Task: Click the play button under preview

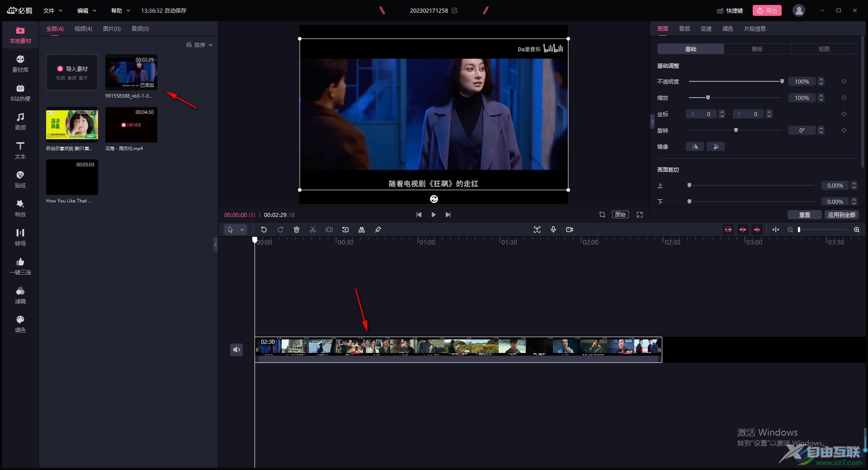Action: (434, 215)
